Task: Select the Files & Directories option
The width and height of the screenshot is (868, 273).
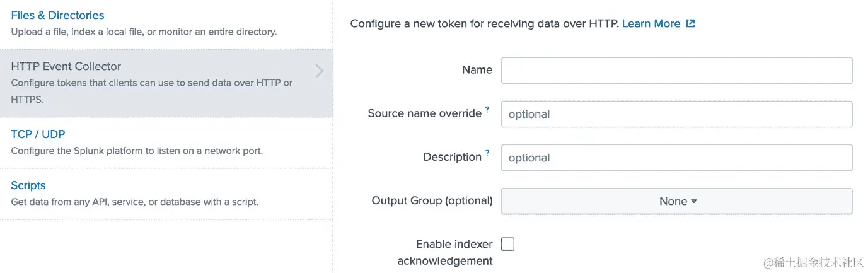Action: [57, 15]
